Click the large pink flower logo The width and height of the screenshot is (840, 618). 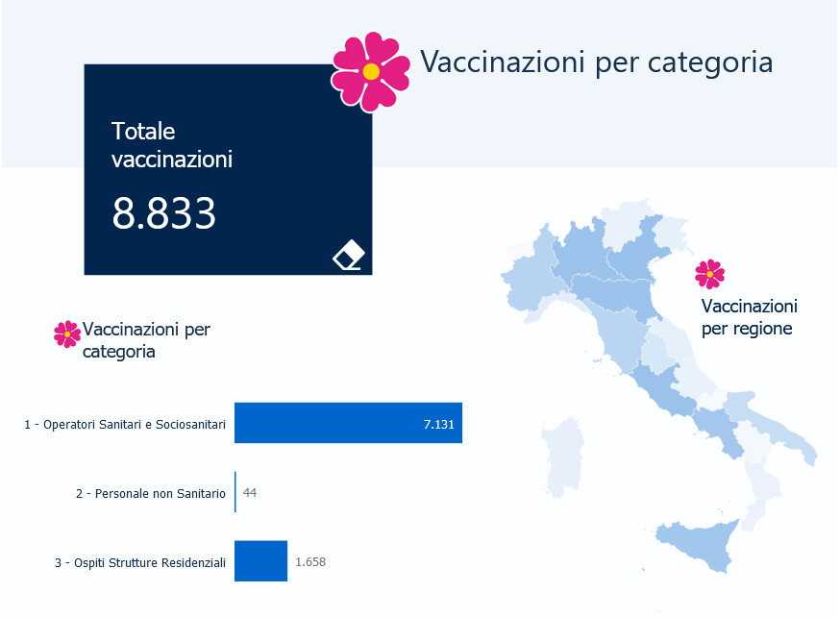pyautogui.click(x=371, y=72)
